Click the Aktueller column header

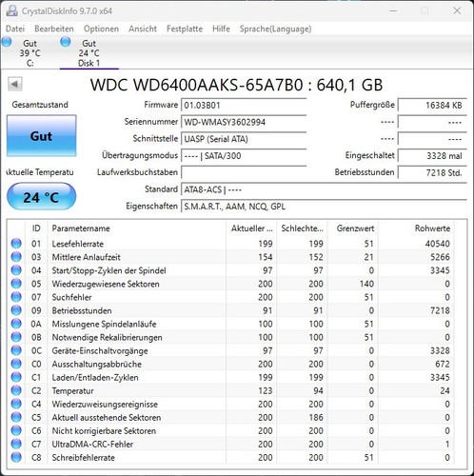tap(251, 228)
